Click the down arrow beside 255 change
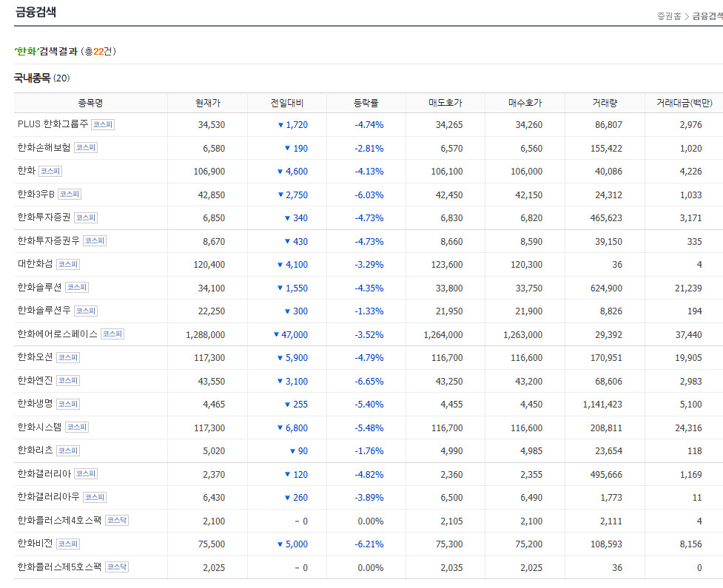 pos(287,405)
